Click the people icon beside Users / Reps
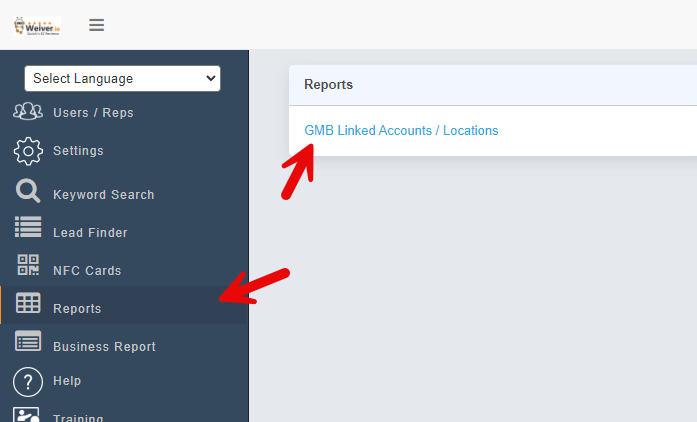The width and height of the screenshot is (697, 422). coord(28,112)
